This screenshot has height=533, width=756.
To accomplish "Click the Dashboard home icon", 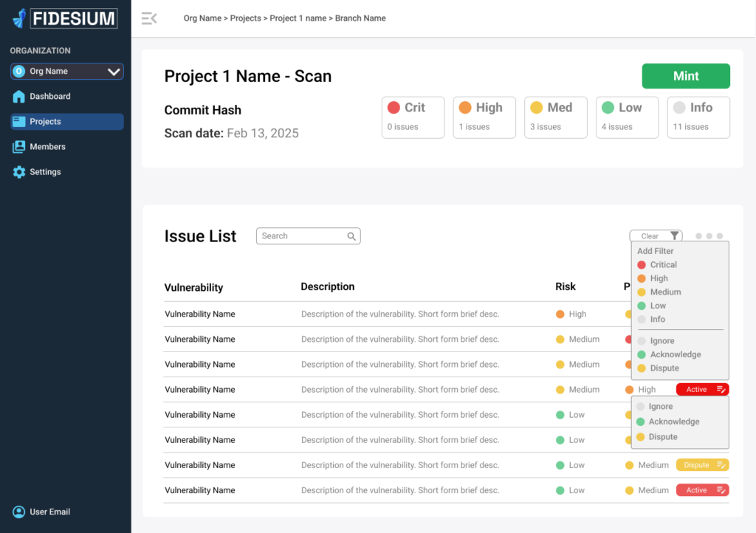I will point(18,97).
